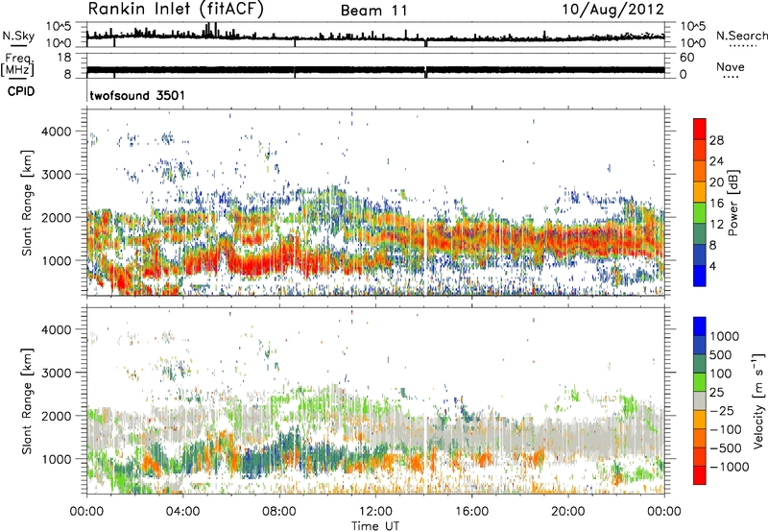Viewport: 768px width, 532px height.
Task: Select the "N.Search" legend label
Action: pos(742,36)
